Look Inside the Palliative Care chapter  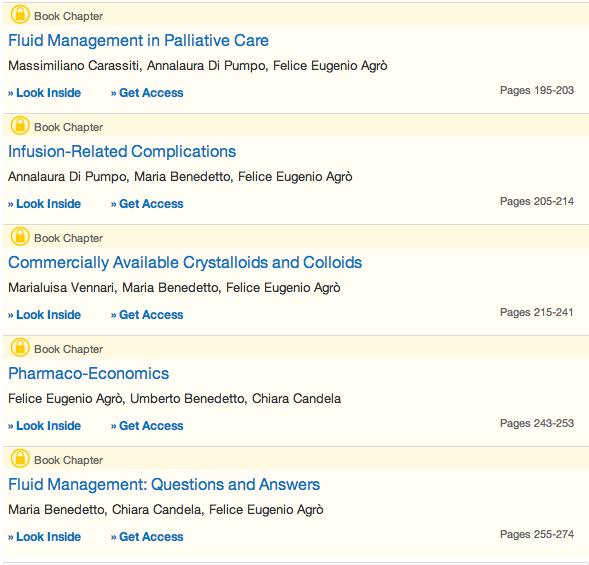tap(44, 93)
